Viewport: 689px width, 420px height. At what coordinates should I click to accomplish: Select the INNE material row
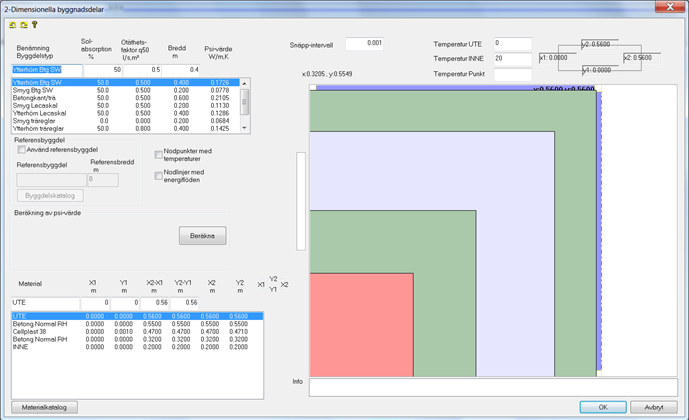pyautogui.click(x=137, y=347)
